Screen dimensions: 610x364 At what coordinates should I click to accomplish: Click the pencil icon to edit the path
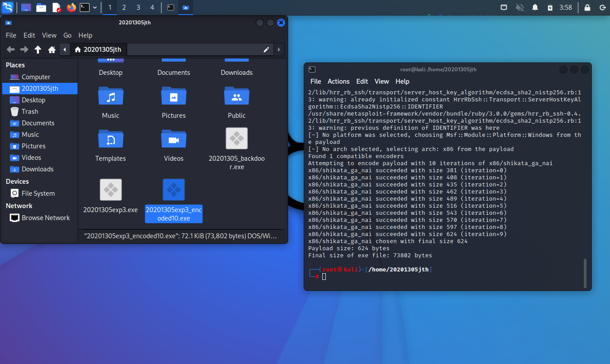click(x=266, y=50)
